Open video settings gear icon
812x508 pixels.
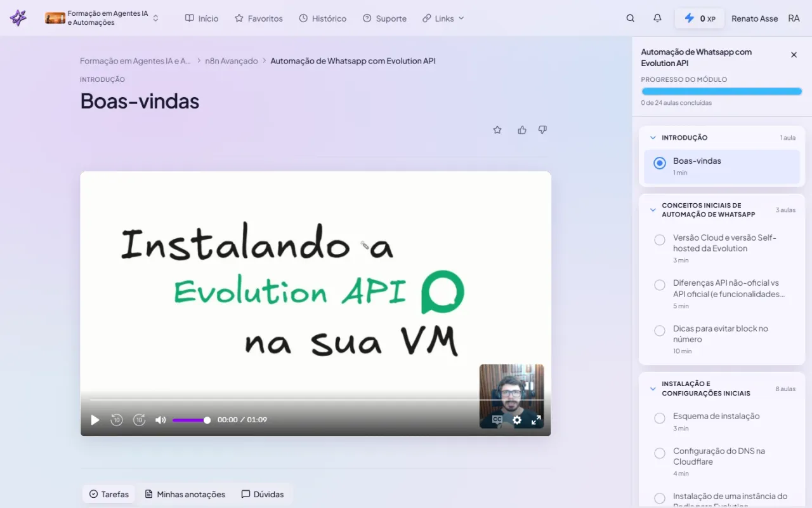point(517,420)
